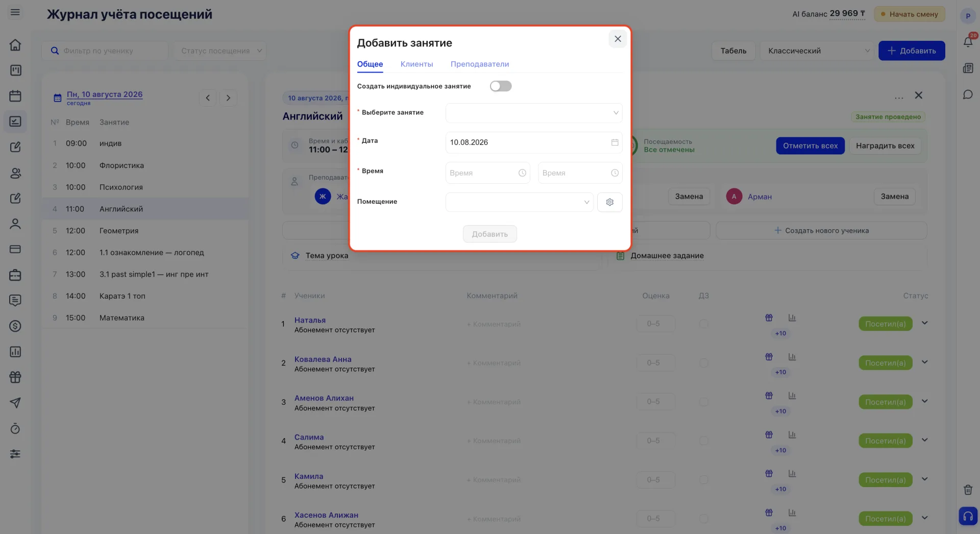
Task: Click the second Время end time field
Action: click(580, 173)
